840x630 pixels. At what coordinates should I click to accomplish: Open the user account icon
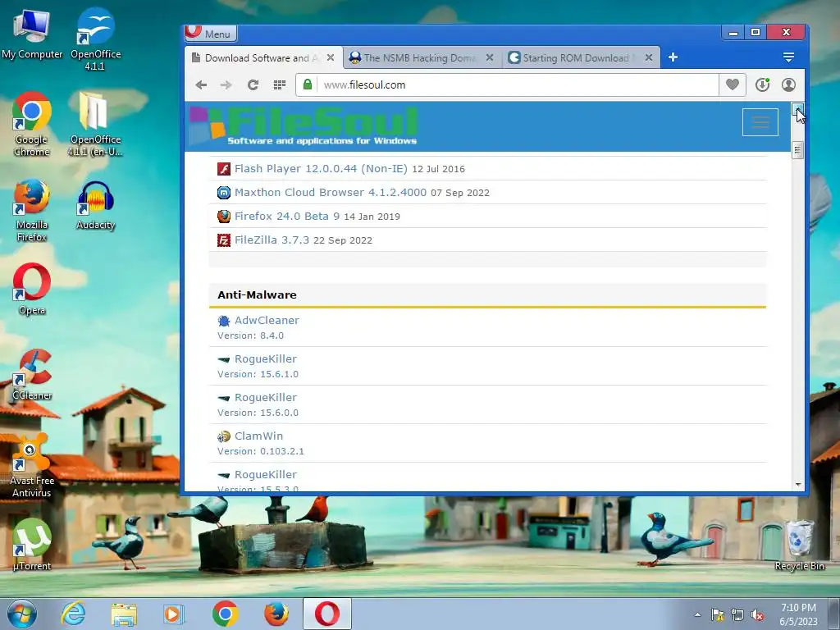point(788,84)
